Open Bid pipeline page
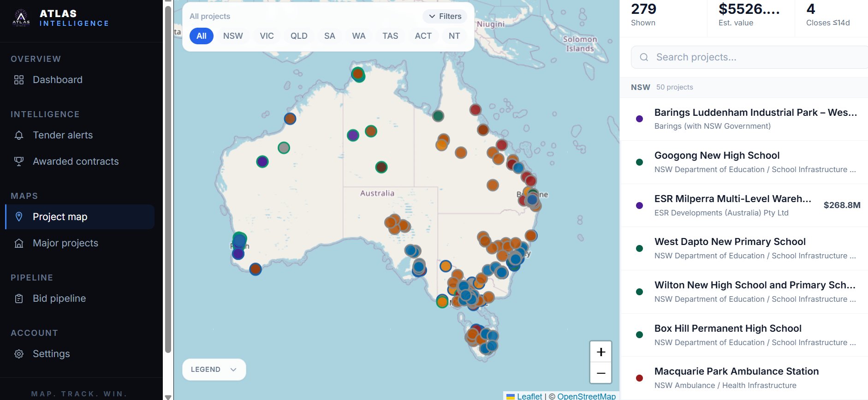 [80, 299]
